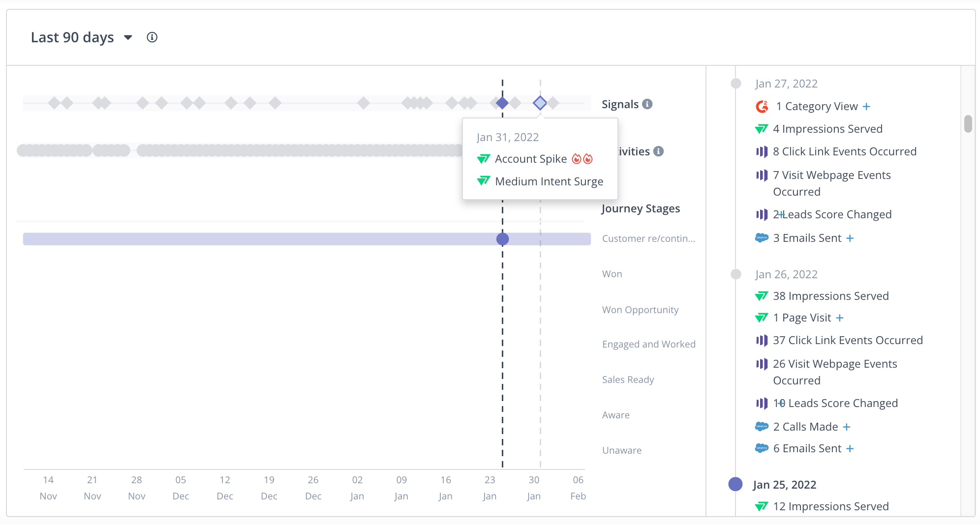The height and width of the screenshot is (524, 980).
Task: Click the Activities info icon
Action: pos(658,151)
